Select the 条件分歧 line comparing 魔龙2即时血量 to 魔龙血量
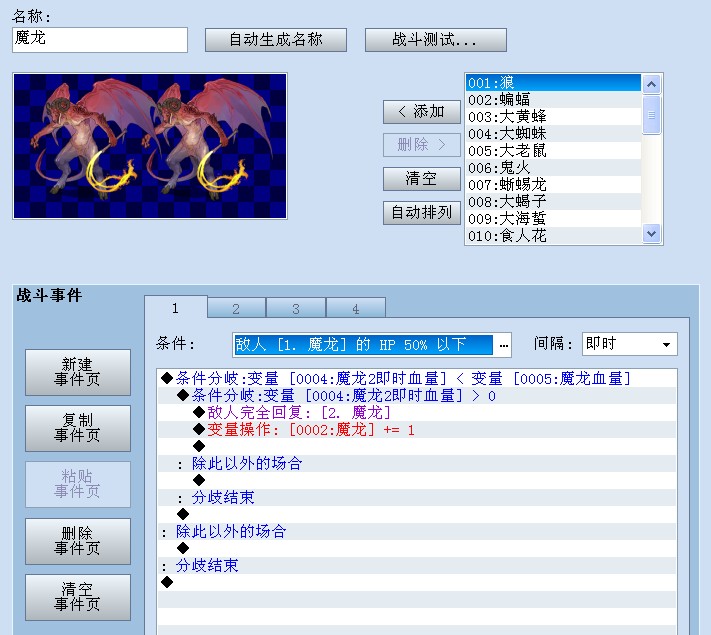711x635 pixels. (x=417, y=378)
